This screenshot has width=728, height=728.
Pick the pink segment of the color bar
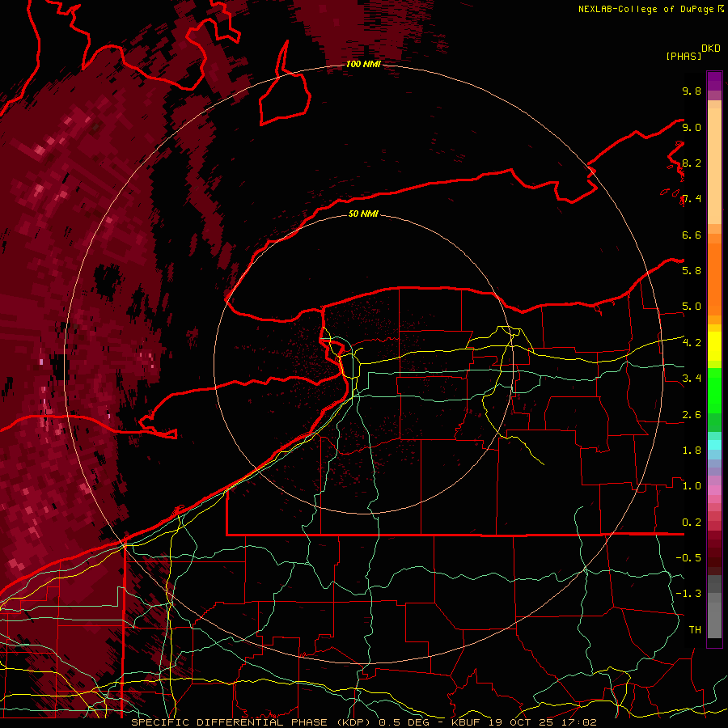714,490
